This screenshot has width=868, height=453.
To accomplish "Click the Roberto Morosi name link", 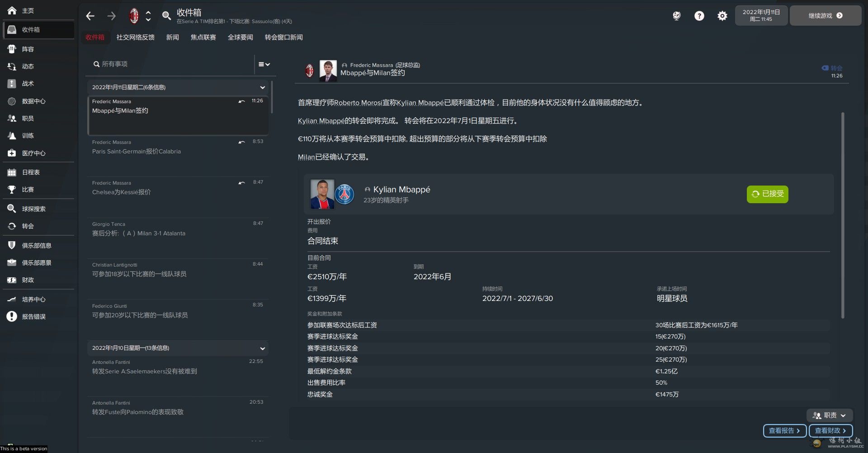I will click(358, 103).
